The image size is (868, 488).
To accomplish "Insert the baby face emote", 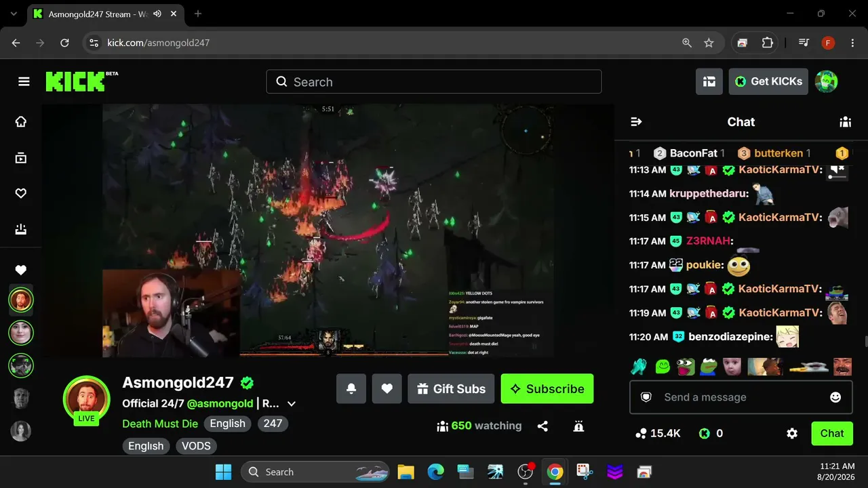I will (732, 367).
